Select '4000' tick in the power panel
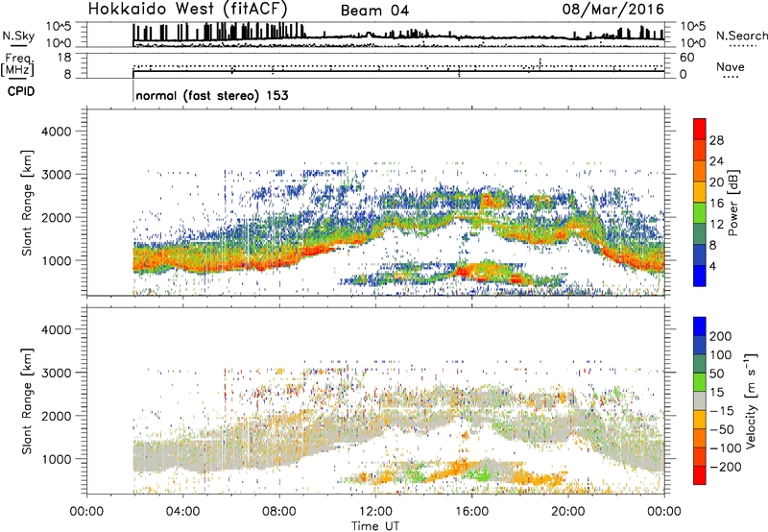Screen dimensions: 768x532 pyautogui.click(x=56, y=132)
